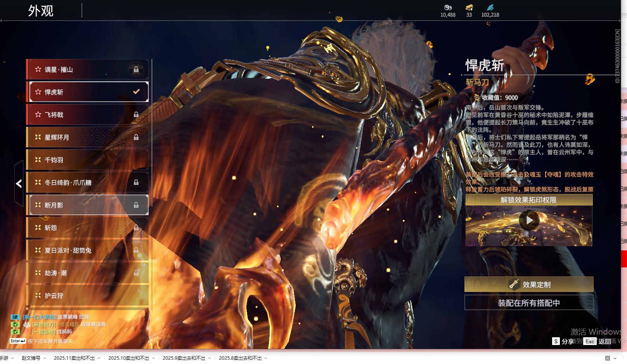Click the 外观 page title
627x364 pixels.
41,10
